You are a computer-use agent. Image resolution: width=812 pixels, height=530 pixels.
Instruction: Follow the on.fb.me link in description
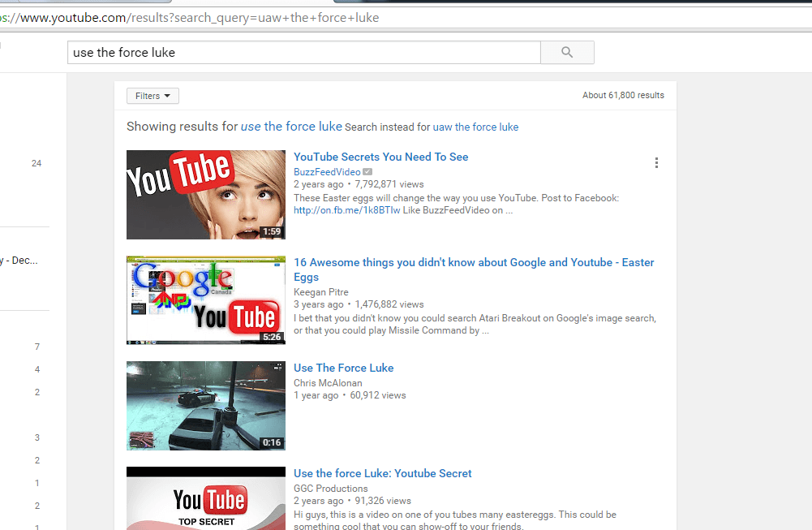[x=346, y=210]
